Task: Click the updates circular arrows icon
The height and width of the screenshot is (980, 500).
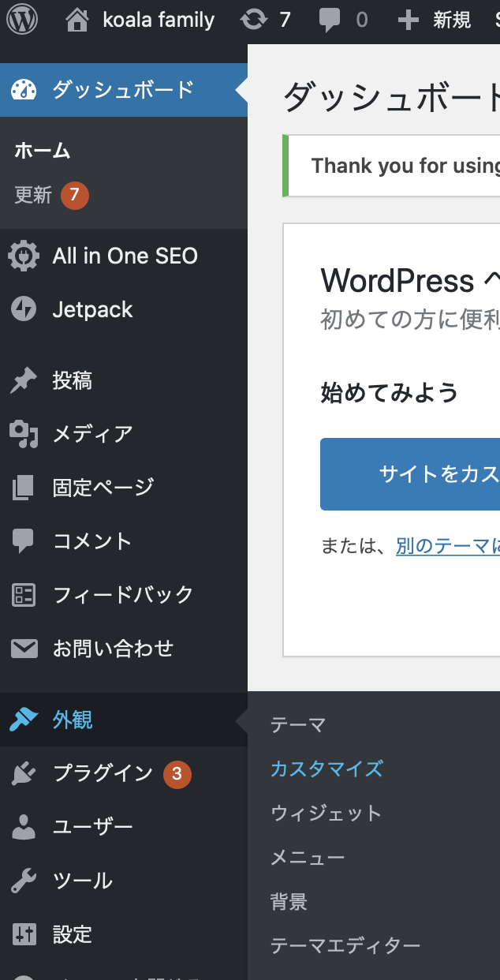Action: (x=254, y=20)
